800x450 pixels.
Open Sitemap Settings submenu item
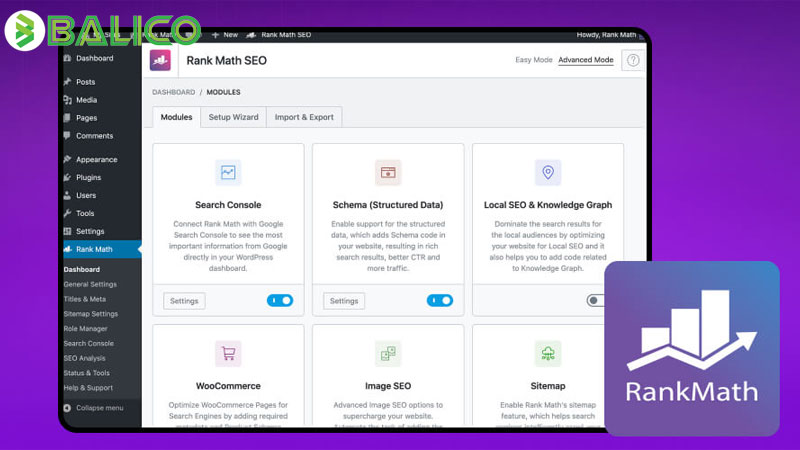point(91,314)
